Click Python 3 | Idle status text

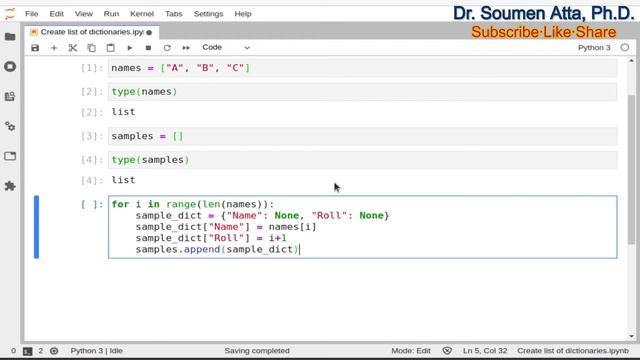pos(96,351)
